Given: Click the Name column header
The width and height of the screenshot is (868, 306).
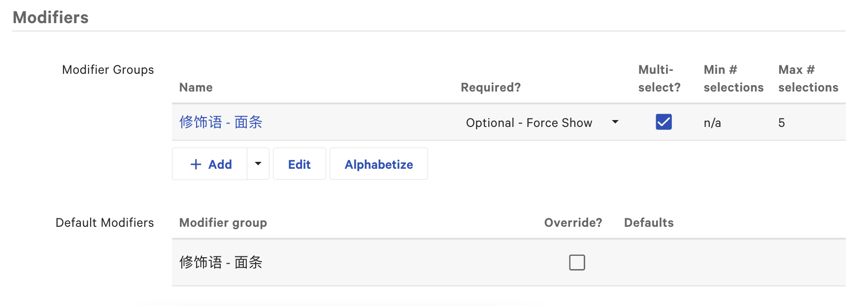Looking at the screenshot, I should pos(196,88).
